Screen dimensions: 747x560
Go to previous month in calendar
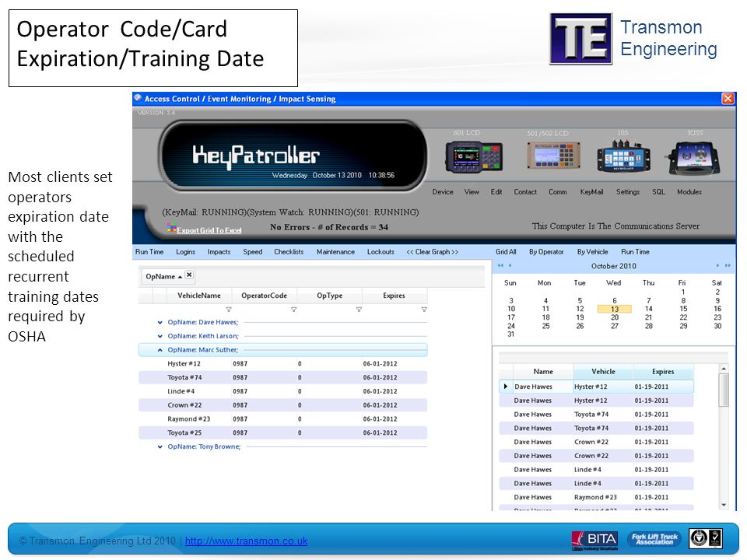pyautogui.click(x=510, y=265)
